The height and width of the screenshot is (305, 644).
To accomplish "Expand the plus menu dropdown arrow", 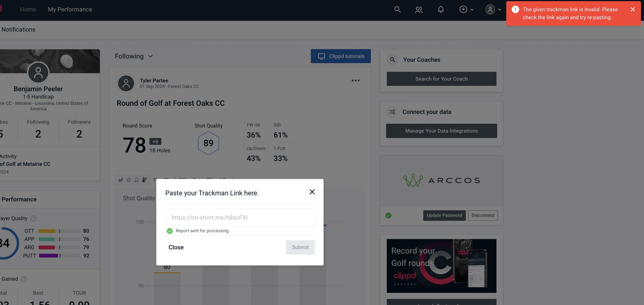I will [472, 9].
